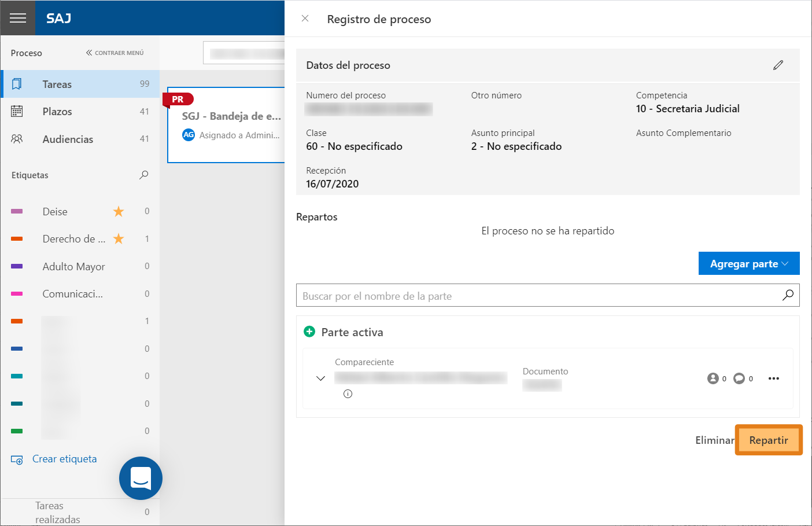812x526 pixels.
Task: Open Plazos in sidebar
Action: click(80, 111)
